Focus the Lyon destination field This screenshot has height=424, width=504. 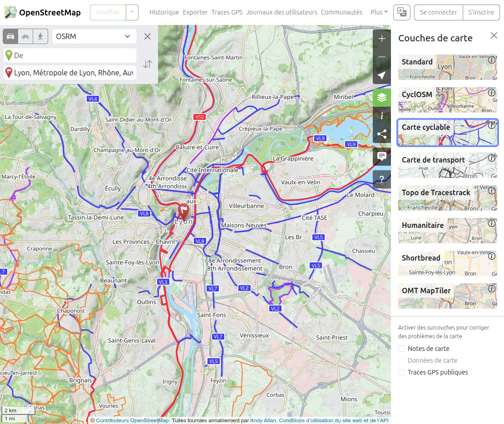70,73
